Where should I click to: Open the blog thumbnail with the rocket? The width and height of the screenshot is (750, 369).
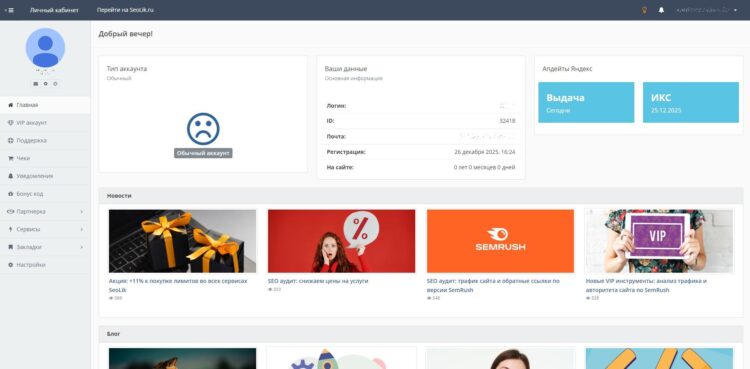[342, 358]
